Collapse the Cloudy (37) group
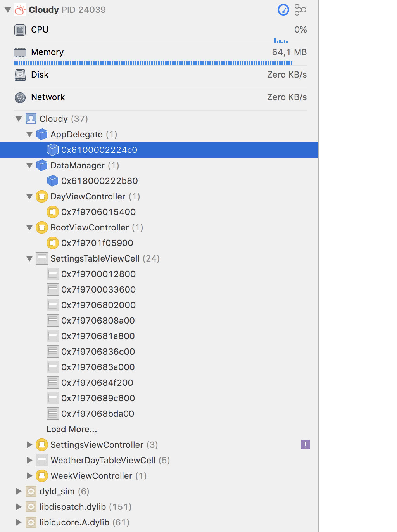The width and height of the screenshot is (397, 532). pos(19,119)
